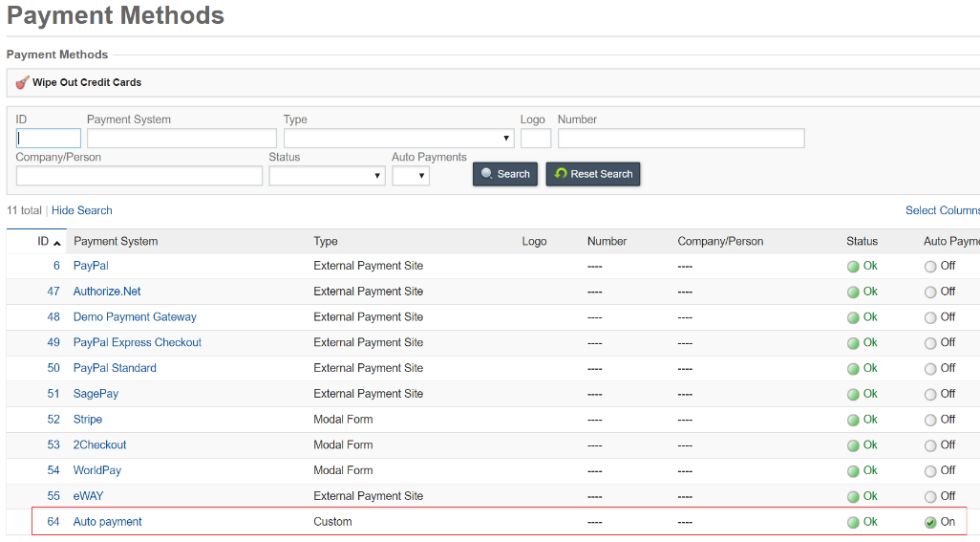Click Wipe Out Credit Cards

[x=87, y=82]
